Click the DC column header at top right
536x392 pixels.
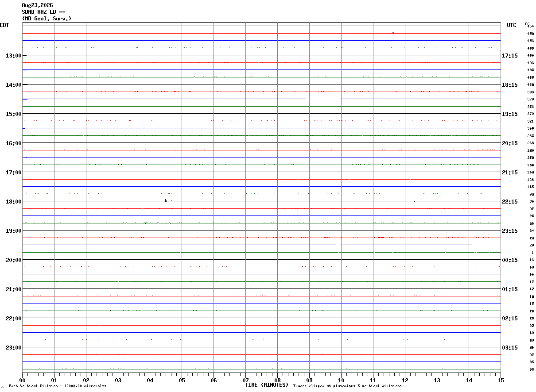tap(527, 24)
